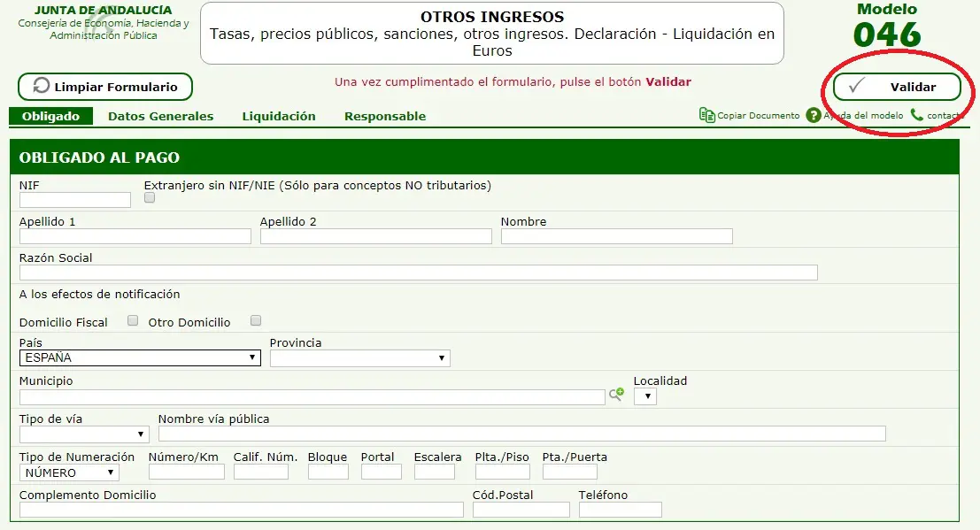
Task: Enable the Otro Domicilio checkbox
Action: 256,320
